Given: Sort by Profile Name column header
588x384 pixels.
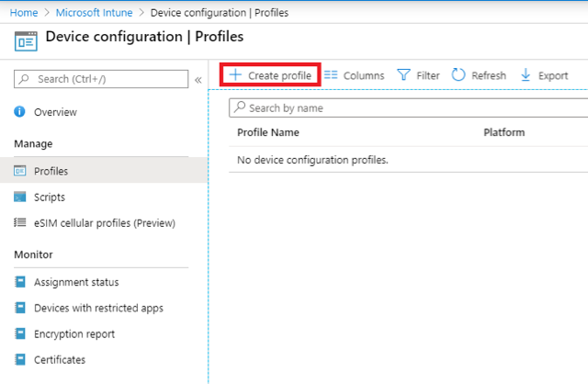Looking at the screenshot, I should click(268, 132).
